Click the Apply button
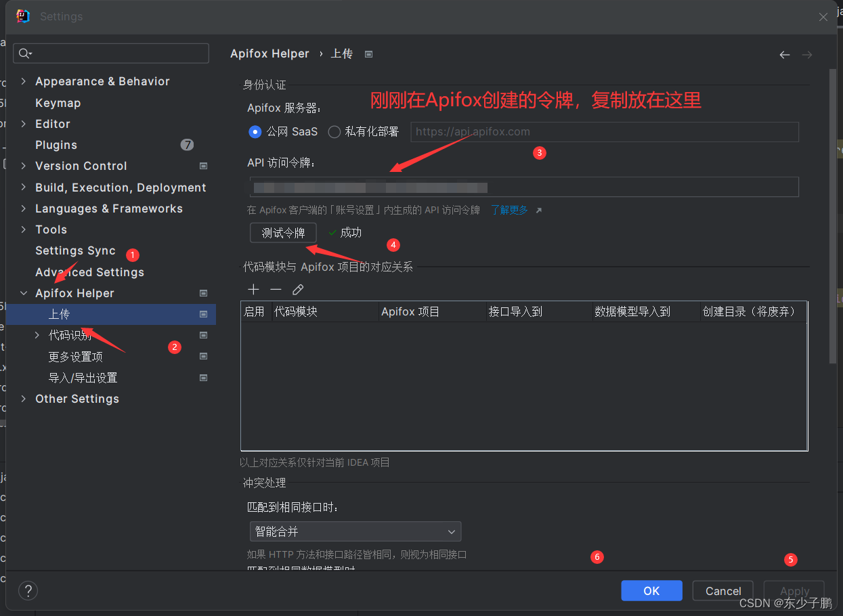Screen dimensions: 843x616 (794, 591)
